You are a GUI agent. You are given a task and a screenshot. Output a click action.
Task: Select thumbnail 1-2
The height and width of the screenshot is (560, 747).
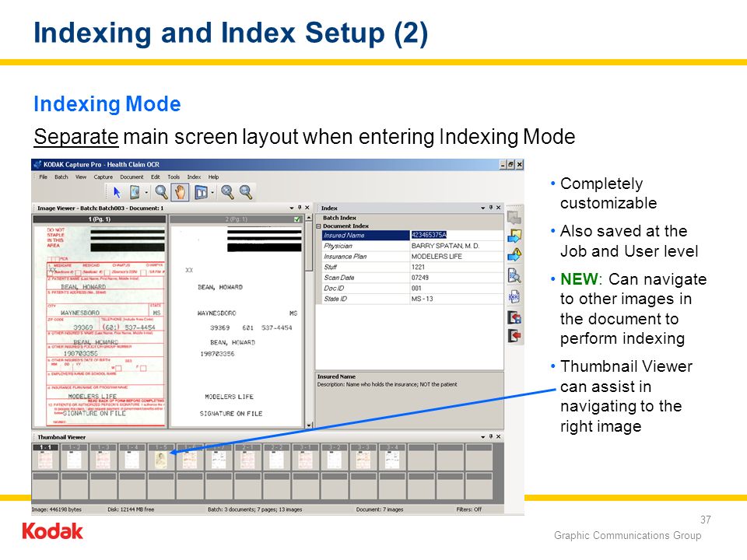pos(75,457)
